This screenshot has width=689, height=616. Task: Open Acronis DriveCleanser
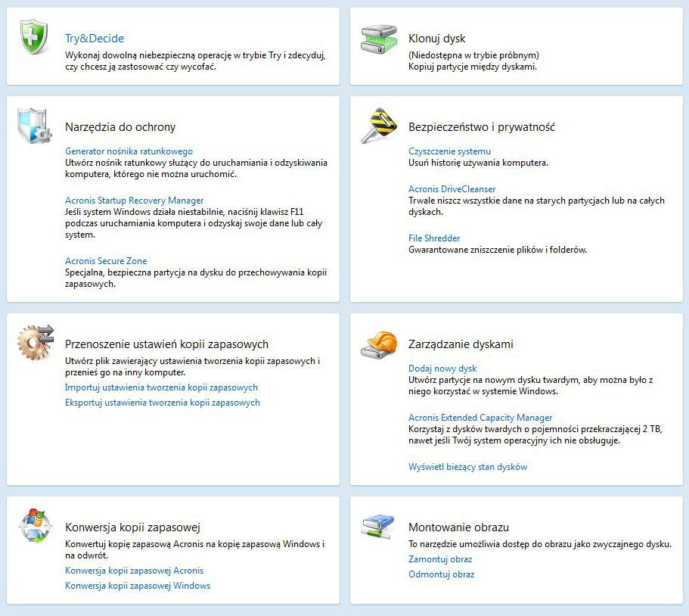point(452,189)
